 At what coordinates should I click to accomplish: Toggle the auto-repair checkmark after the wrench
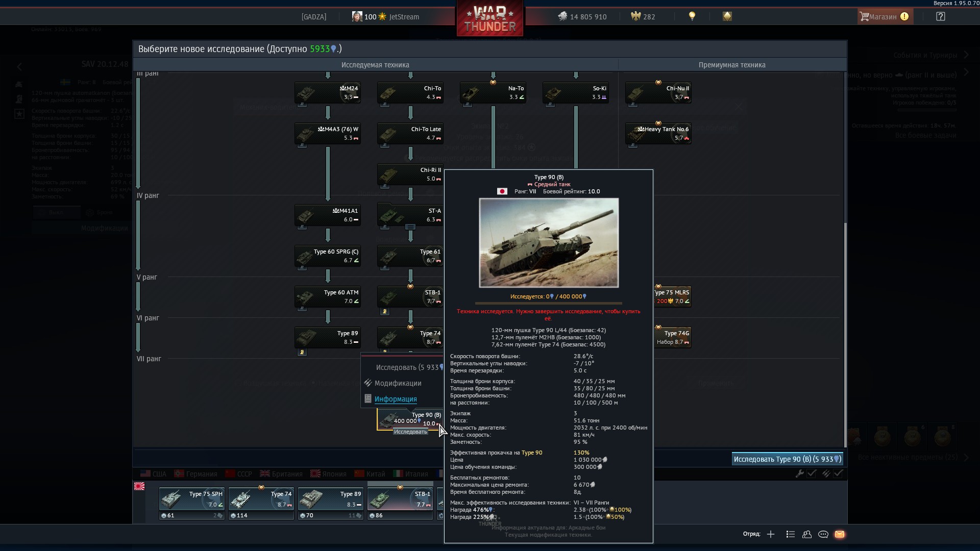[x=812, y=473]
